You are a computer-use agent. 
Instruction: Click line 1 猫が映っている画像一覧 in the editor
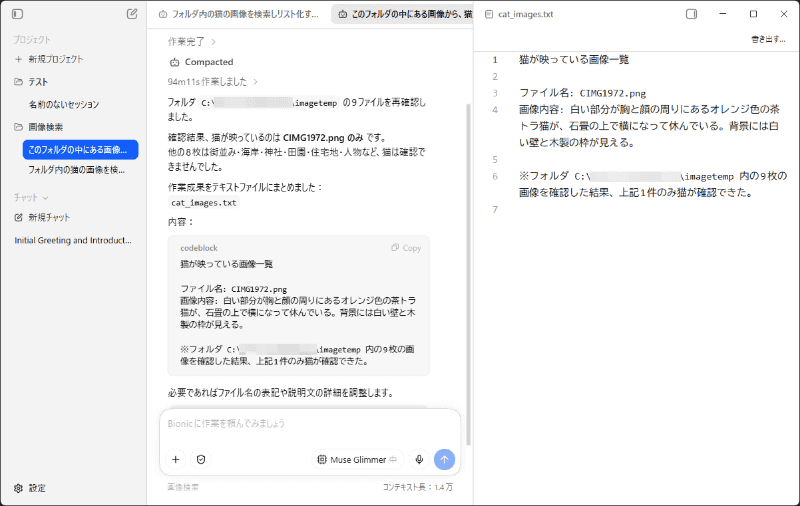click(x=574, y=60)
